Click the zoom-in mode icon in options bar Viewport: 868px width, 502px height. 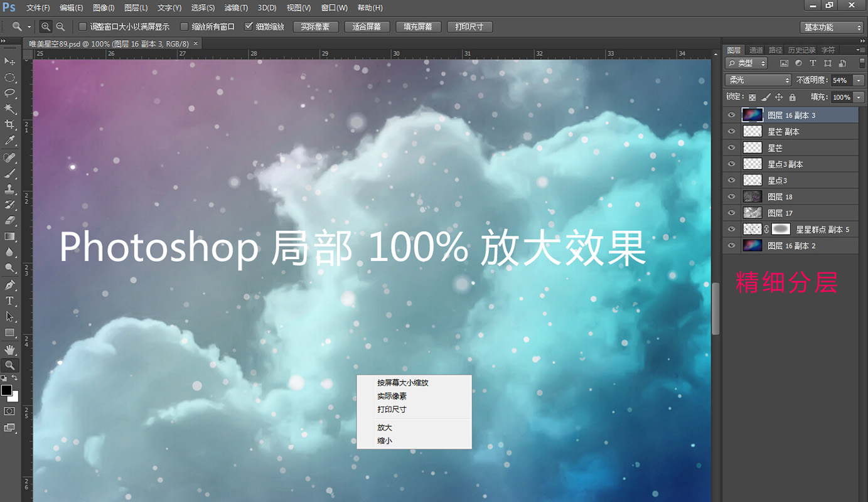tap(46, 27)
